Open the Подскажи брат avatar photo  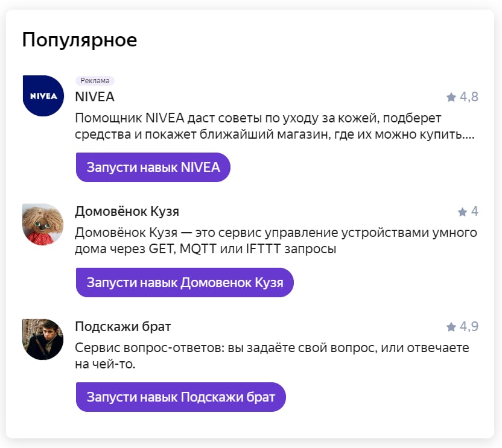click(x=43, y=339)
